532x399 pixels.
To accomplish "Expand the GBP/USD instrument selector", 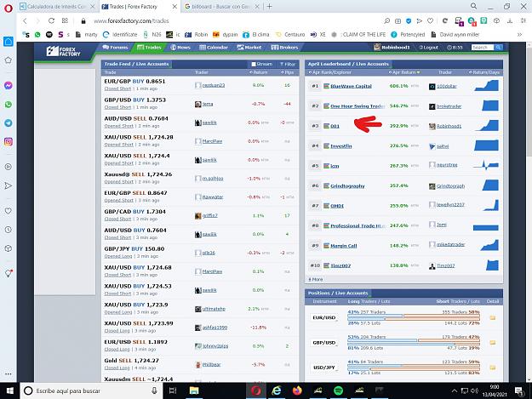I will 324,342.
